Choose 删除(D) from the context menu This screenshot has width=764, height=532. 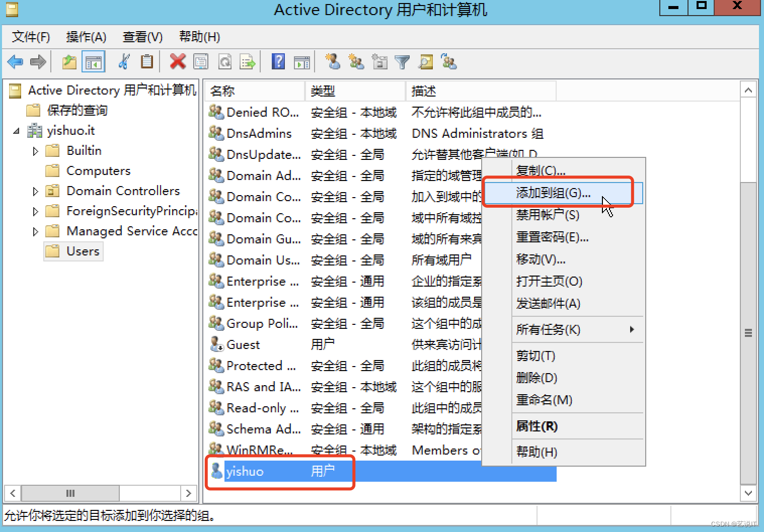click(564, 378)
